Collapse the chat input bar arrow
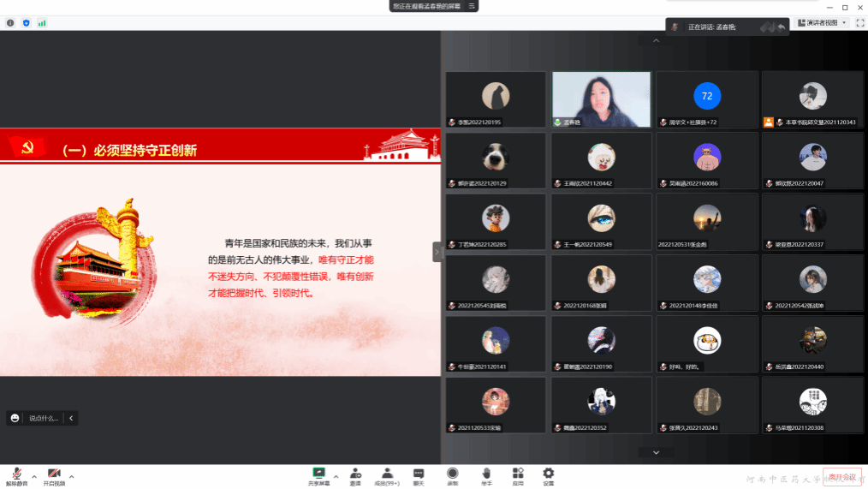This screenshot has height=489, width=868. 71,418
